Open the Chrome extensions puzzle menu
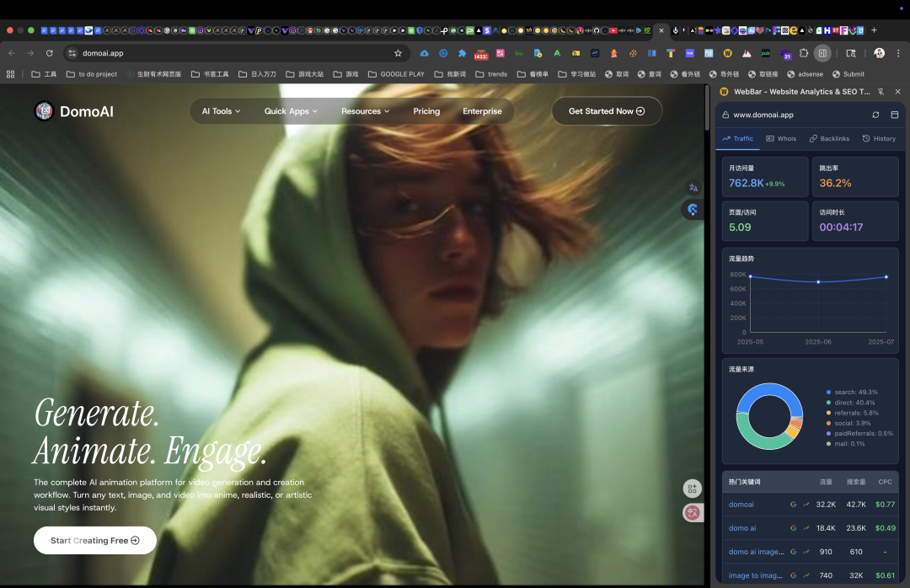This screenshot has width=910, height=588. point(804,53)
